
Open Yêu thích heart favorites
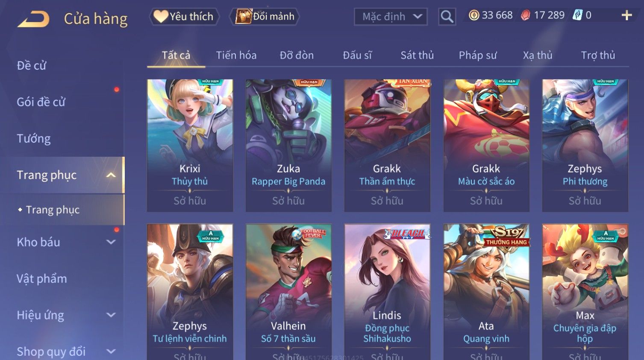tap(184, 17)
